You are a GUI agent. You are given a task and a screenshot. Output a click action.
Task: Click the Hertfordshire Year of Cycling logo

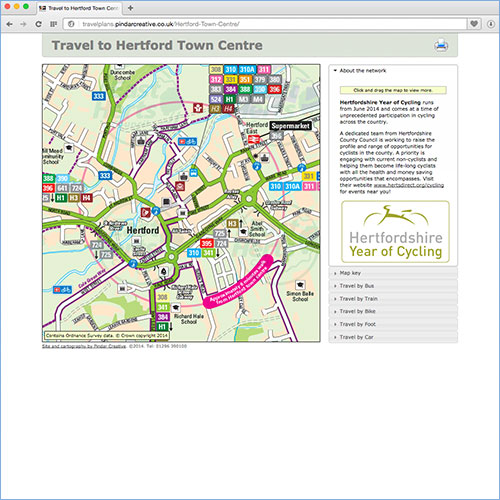pyautogui.click(x=395, y=232)
